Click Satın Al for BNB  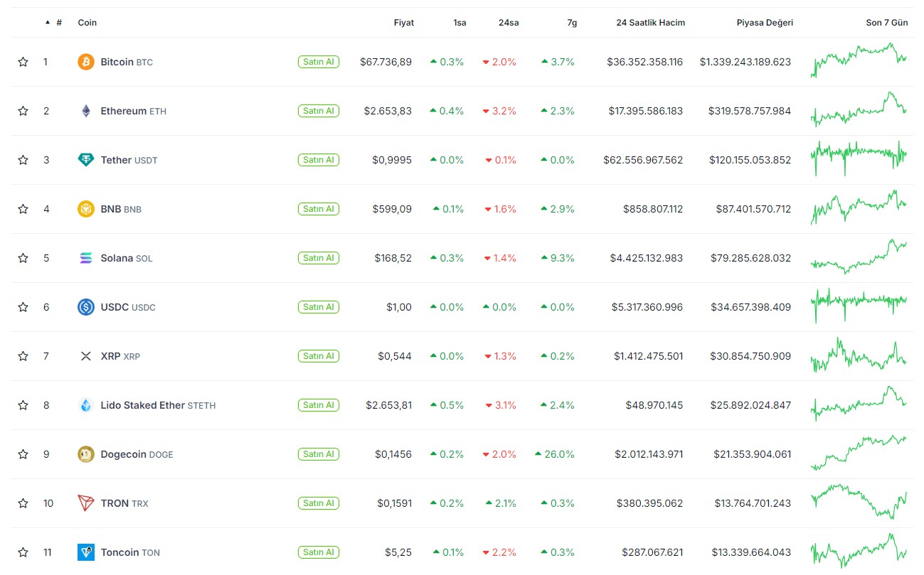coord(319,209)
